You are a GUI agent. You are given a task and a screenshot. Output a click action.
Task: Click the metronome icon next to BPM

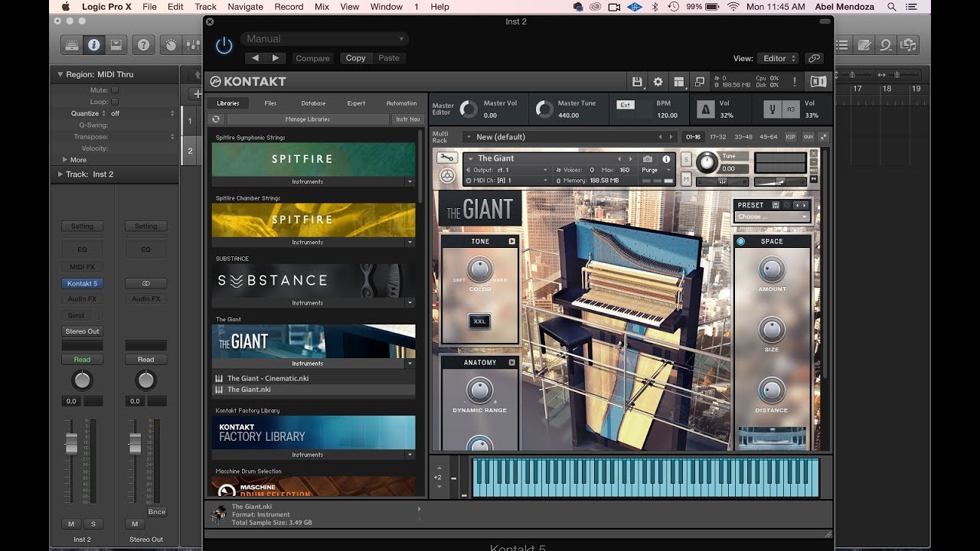click(x=705, y=110)
